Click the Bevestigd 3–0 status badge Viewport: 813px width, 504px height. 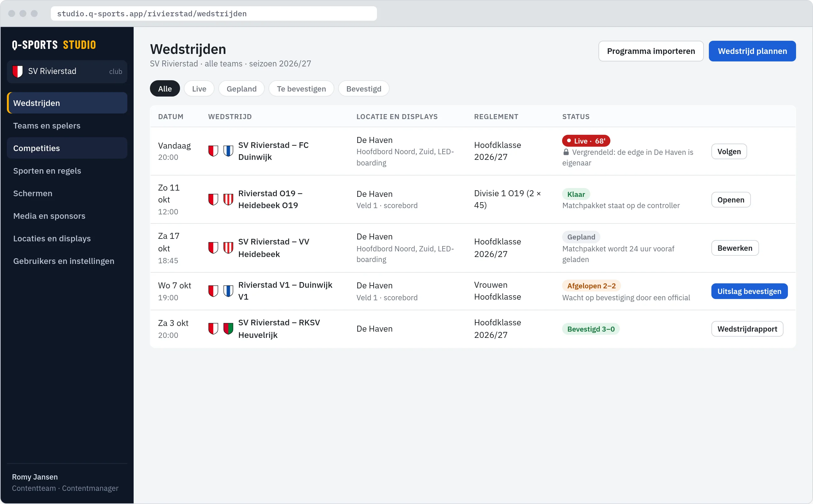(x=591, y=329)
